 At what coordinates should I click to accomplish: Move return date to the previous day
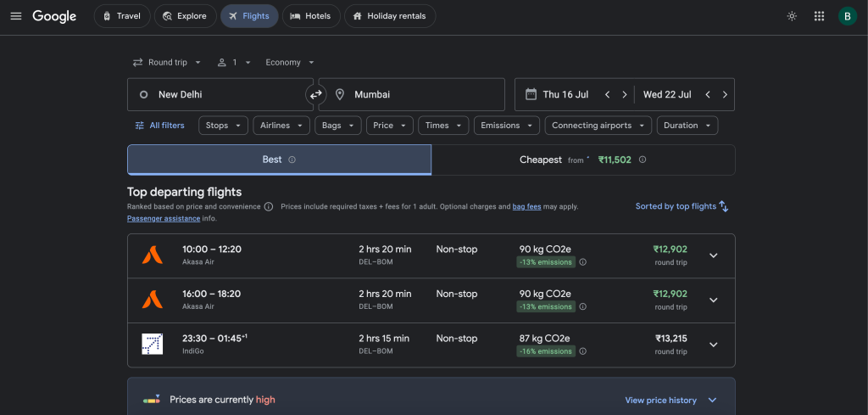coord(708,95)
